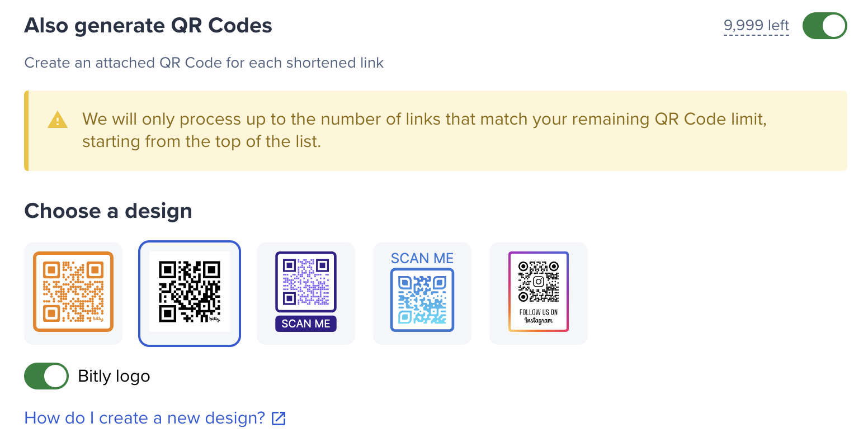The width and height of the screenshot is (868, 447).
Task: Click the 9,999 left remaining count
Action: pos(756,26)
